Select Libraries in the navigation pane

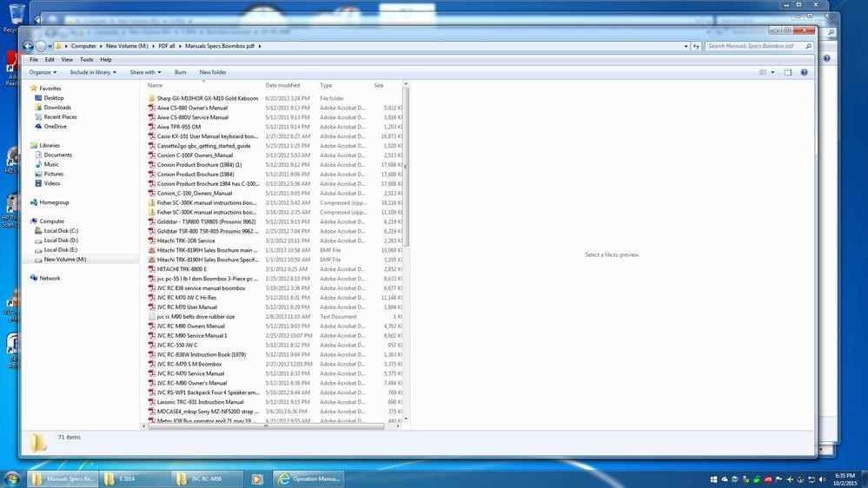[x=50, y=146]
